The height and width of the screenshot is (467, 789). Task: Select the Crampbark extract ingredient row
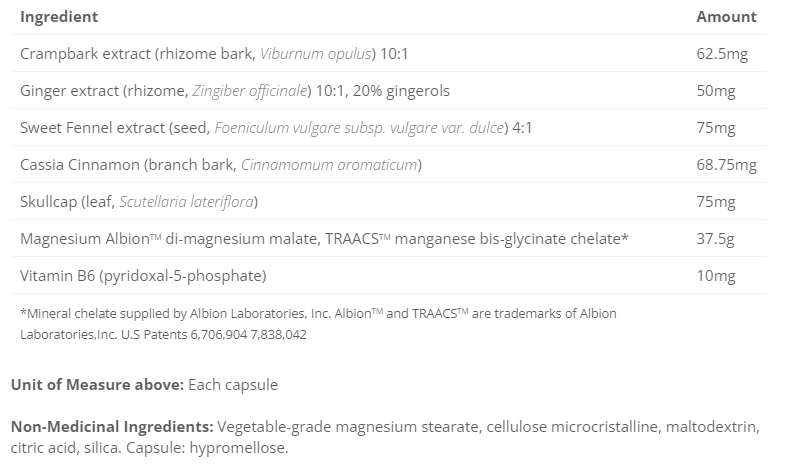click(388, 53)
